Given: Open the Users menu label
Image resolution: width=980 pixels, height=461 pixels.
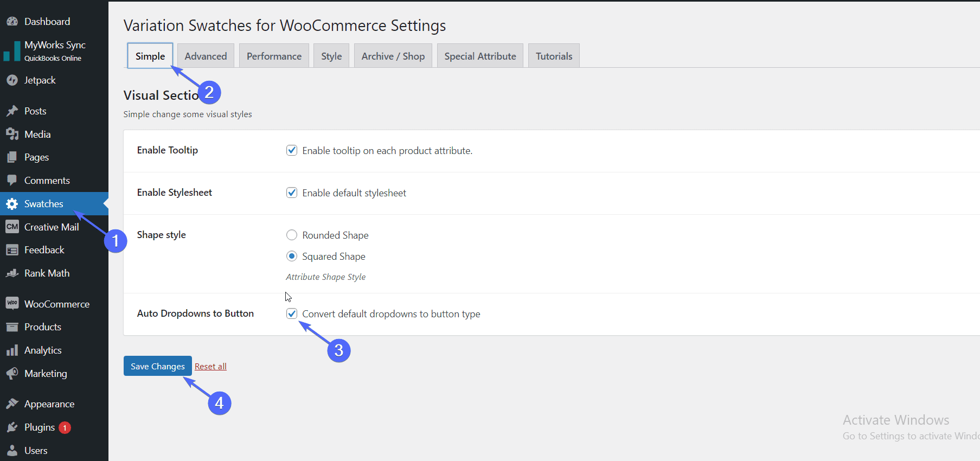Looking at the screenshot, I should coord(36,451).
